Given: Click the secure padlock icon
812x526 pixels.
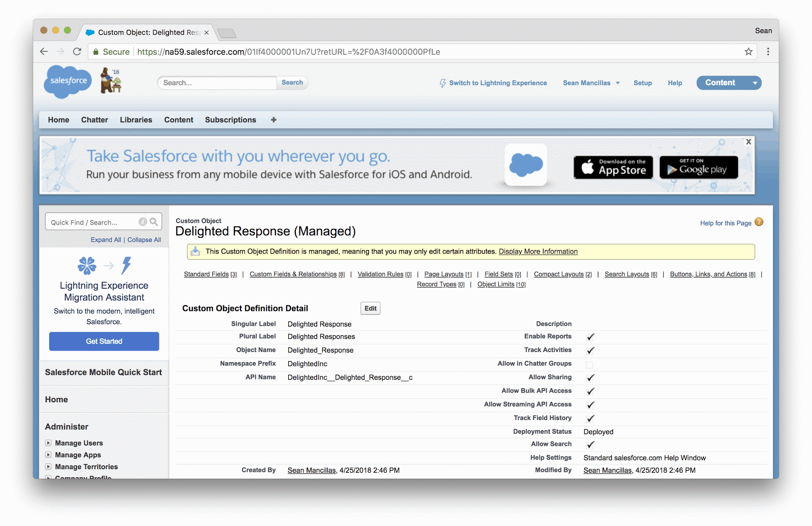Looking at the screenshot, I should [x=96, y=52].
